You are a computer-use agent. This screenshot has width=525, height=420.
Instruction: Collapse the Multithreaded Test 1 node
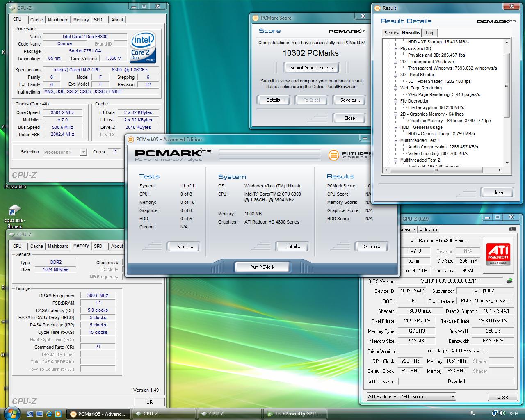(x=396, y=140)
